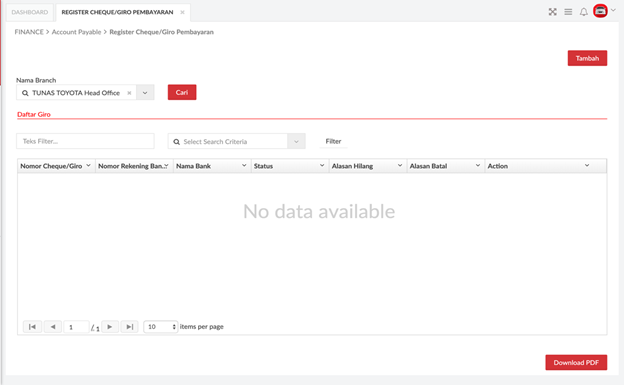This screenshot has width=624, height=385.
Task: Open Action column menu
Action: click(587, 166)
